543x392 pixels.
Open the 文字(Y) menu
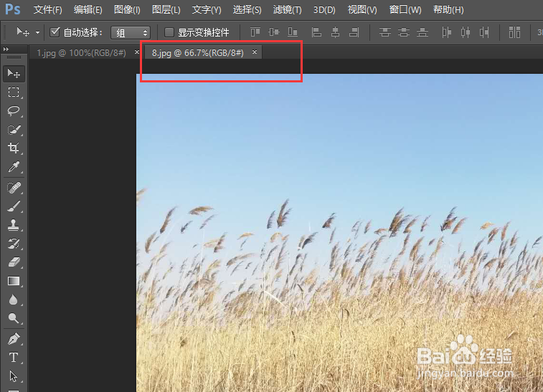coord(207,9)
